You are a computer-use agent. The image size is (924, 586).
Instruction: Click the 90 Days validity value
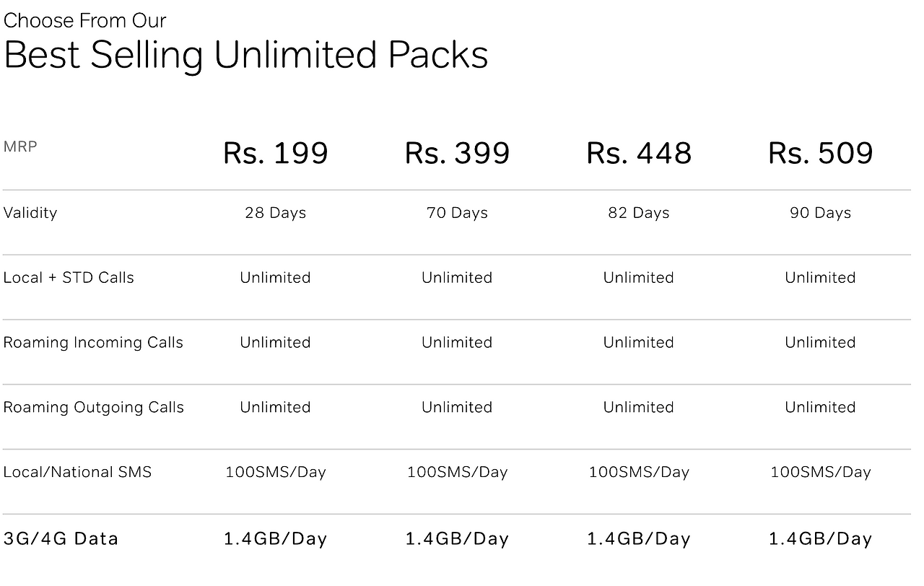point(821,213)
